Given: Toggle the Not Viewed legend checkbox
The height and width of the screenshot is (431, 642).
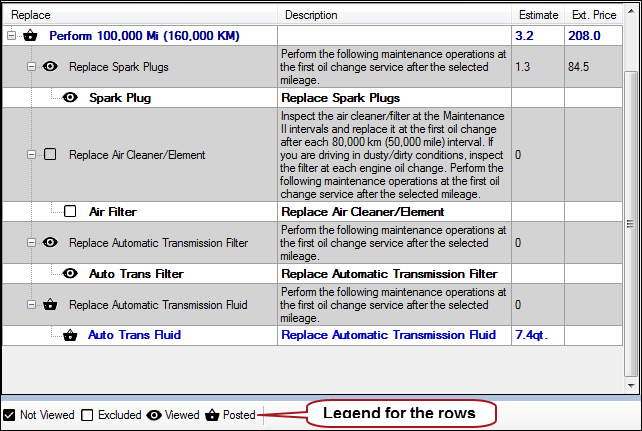Looking at the screenshot, I should tap(9, 415).
